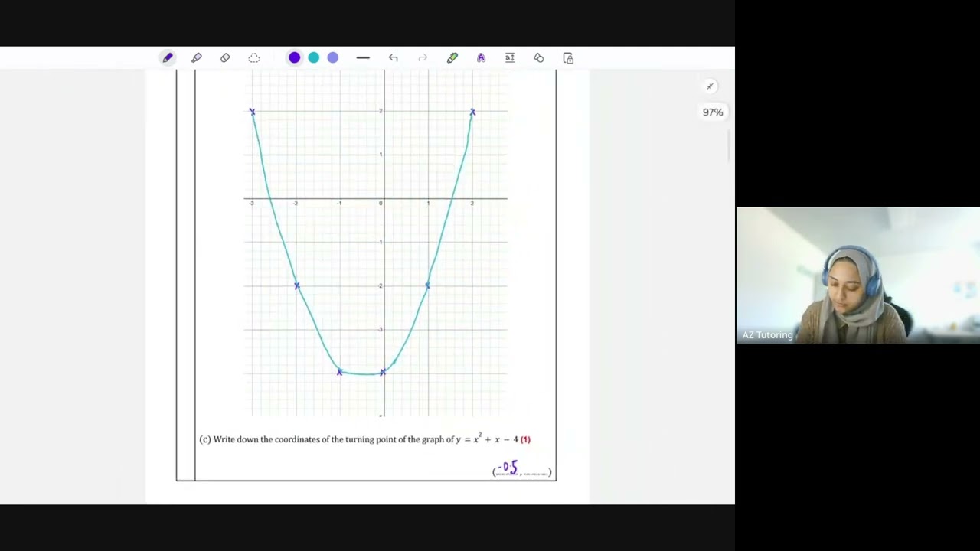Select the eraser tool
Image resolution: width=980 pixels, height=551 pixels.
(x=225, y=58)
